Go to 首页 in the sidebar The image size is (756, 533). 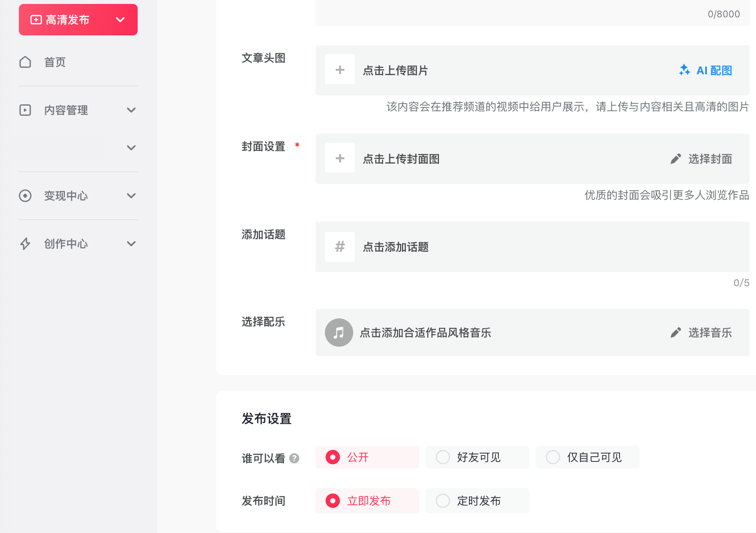pos(55,62)
